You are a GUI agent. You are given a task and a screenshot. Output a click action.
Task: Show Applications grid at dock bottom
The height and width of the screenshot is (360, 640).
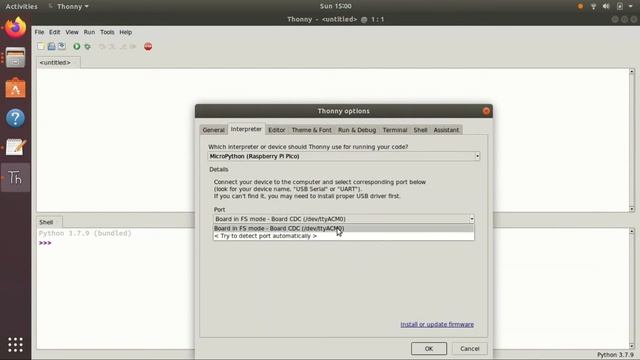(16, 345)
